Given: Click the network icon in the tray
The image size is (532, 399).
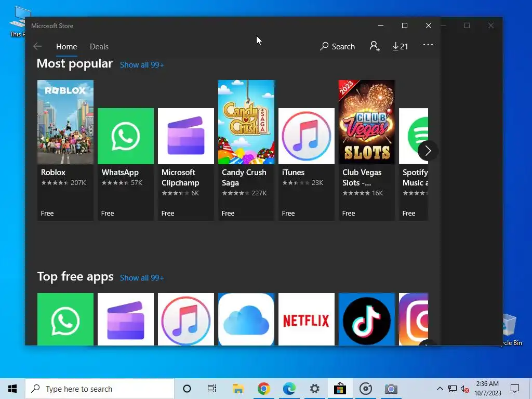Looking at the screenshot, I should 453,389.
